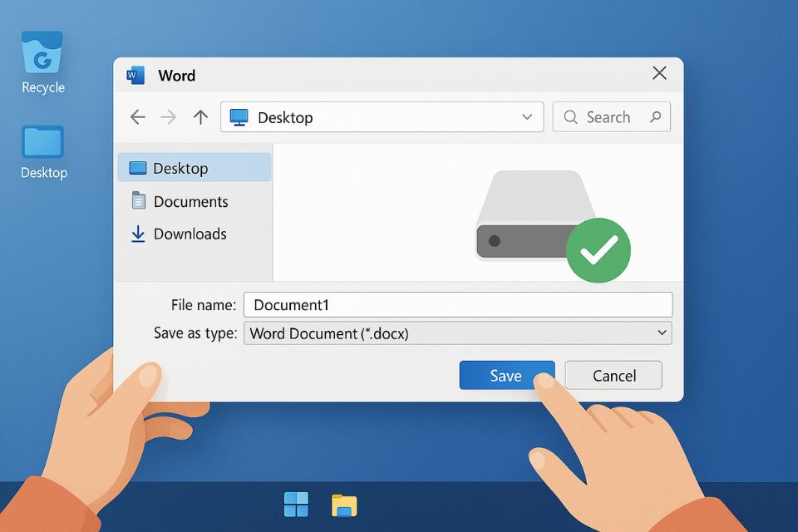Select the Desktop folder icon on the desktop
Image resolution: width=798 pixels, height=532 pixels.
coord(43,143)
